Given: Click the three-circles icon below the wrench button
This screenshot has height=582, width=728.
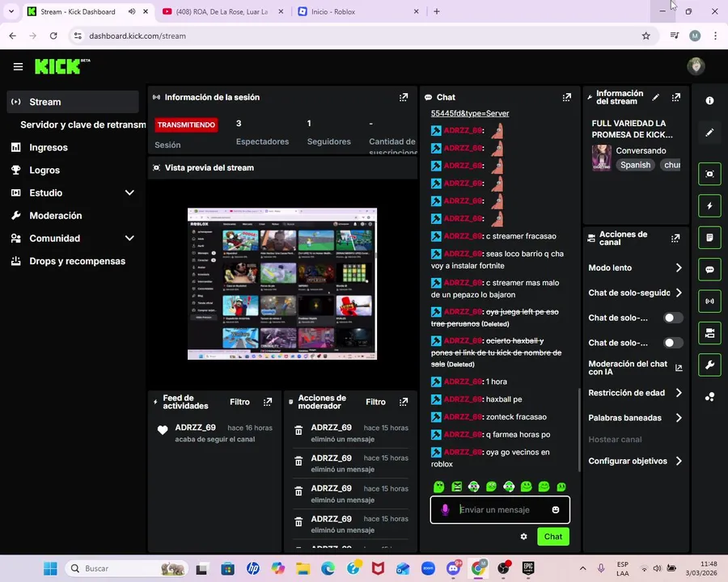Looking at the screenshot, I should tap(709, 397).
